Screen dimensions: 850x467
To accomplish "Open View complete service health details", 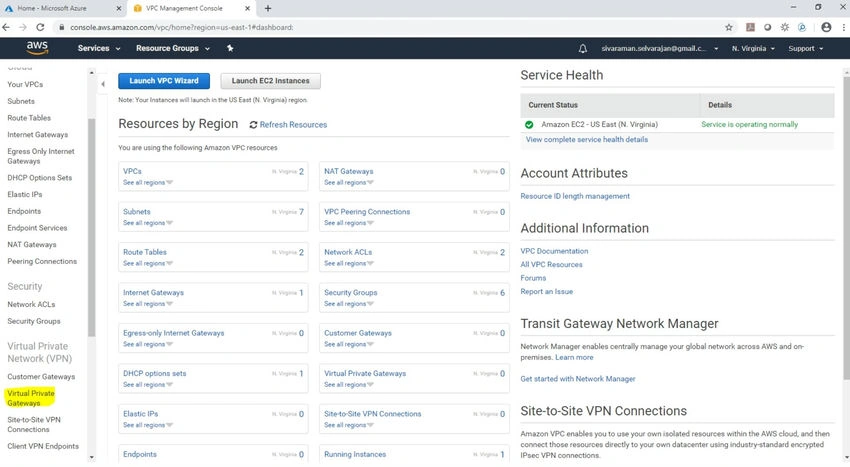I will 587,139.
